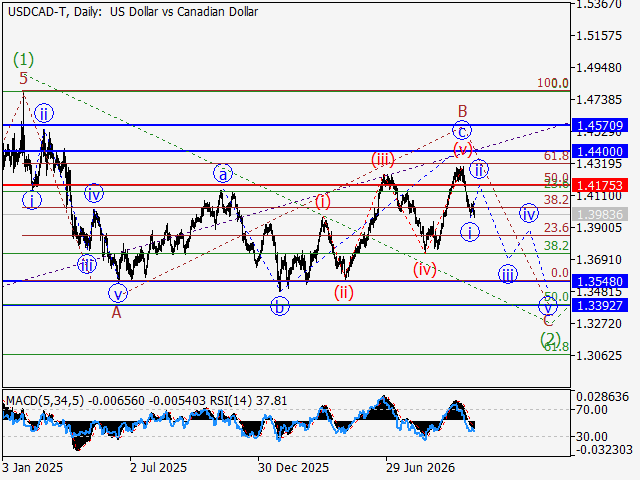Click the red 61.8 Fibonacci level label
Screen dimensions: 640x480
(x=556, y=156)
